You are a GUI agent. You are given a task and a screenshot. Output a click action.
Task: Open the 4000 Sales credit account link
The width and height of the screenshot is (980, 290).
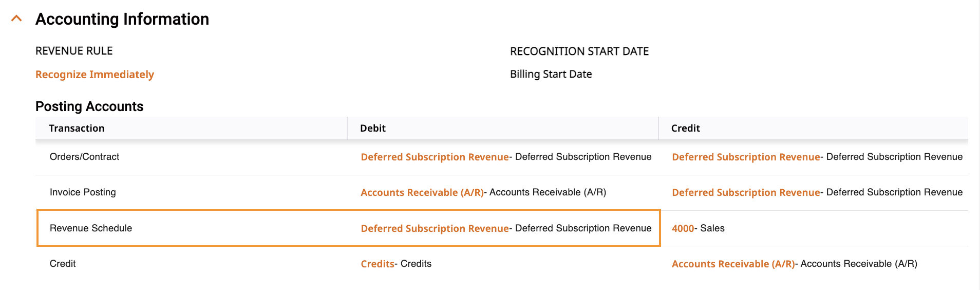pos(683,228)
